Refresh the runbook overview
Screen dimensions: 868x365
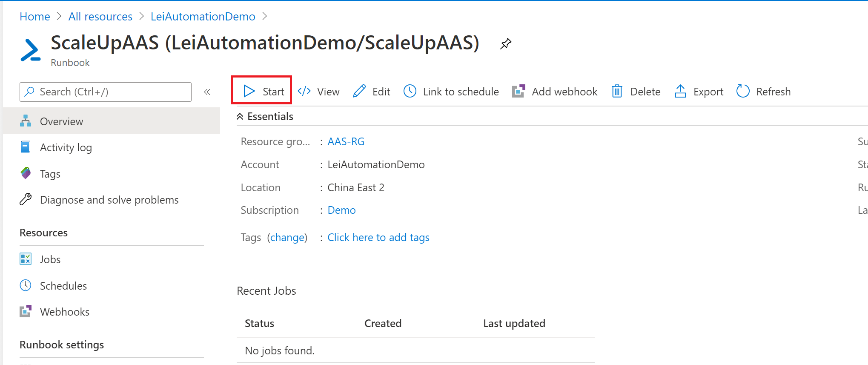[763, 92]
